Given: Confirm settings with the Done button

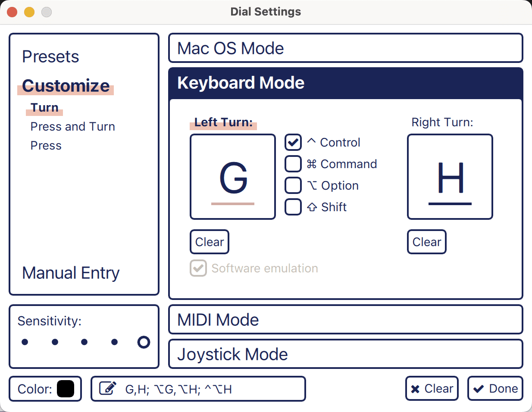Looking at the screenshot, I should point(495,388).
